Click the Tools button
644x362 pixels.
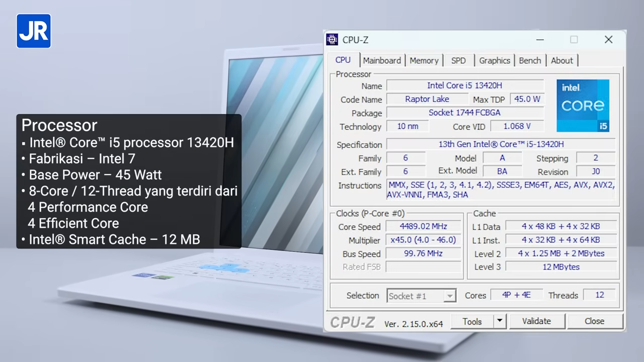(472, 321)
